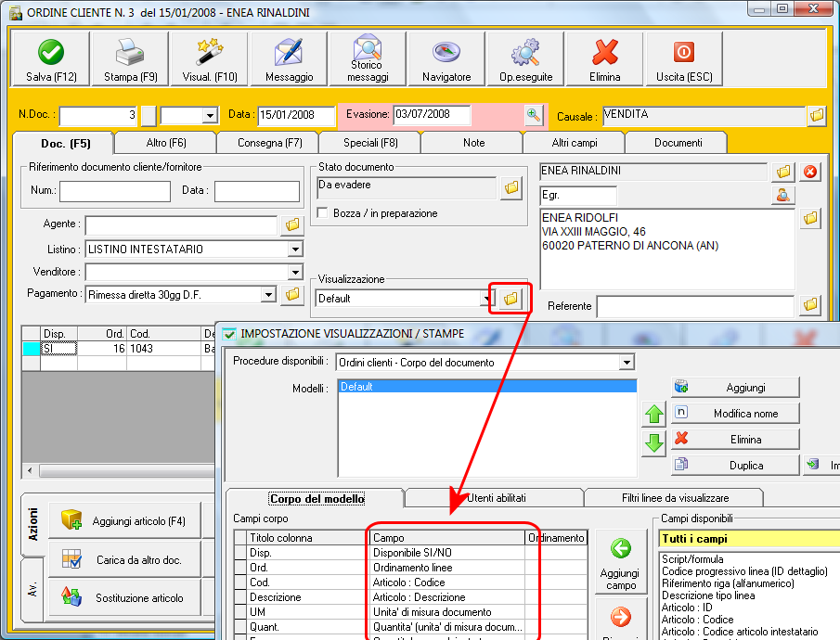Open Visual. (F10) preview wand icon
The width and height of the screenshot is (840, 640).
[210, 59]
